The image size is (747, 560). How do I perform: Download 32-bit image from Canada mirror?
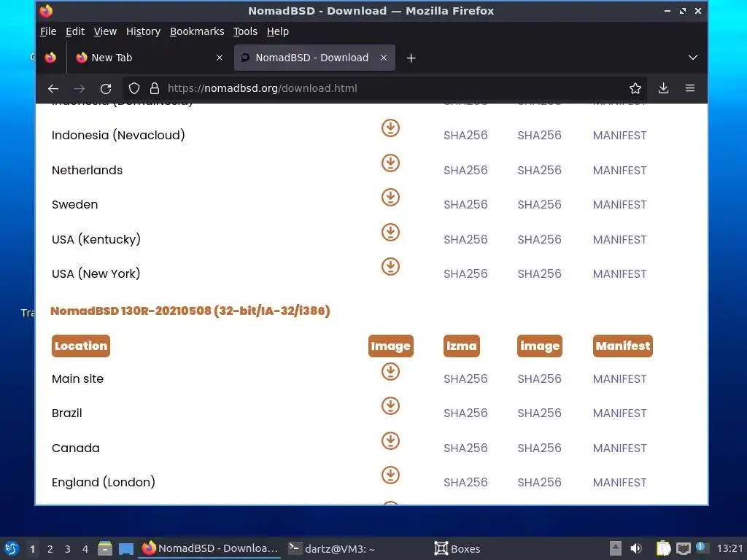(390, 441)
